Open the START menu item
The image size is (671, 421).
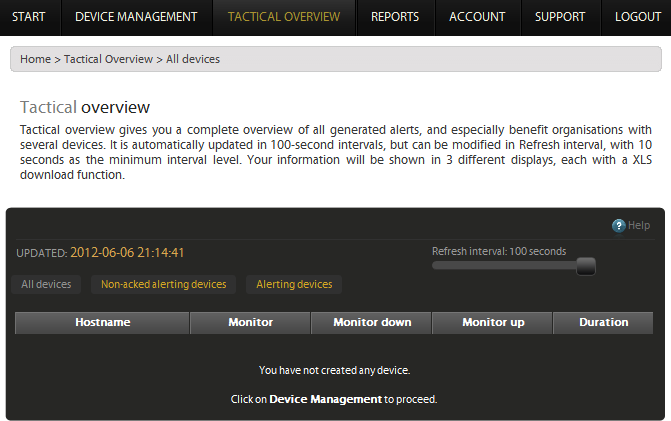[30, 17]
